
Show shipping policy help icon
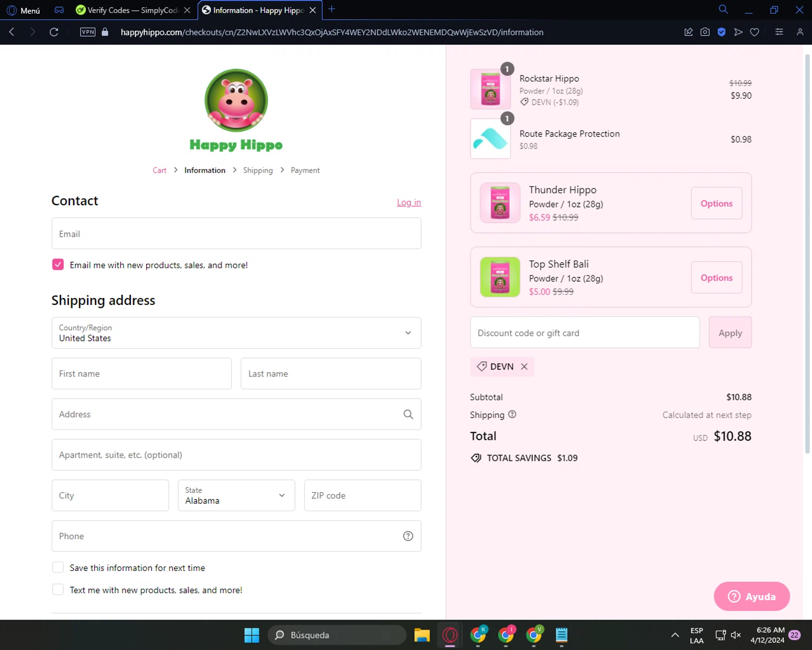click(x=512, y=414)
